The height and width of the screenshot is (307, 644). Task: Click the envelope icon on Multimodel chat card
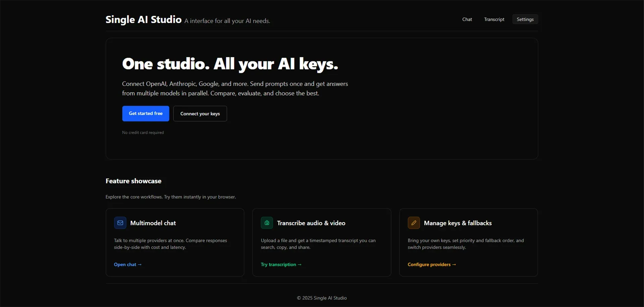pos(120,223)
